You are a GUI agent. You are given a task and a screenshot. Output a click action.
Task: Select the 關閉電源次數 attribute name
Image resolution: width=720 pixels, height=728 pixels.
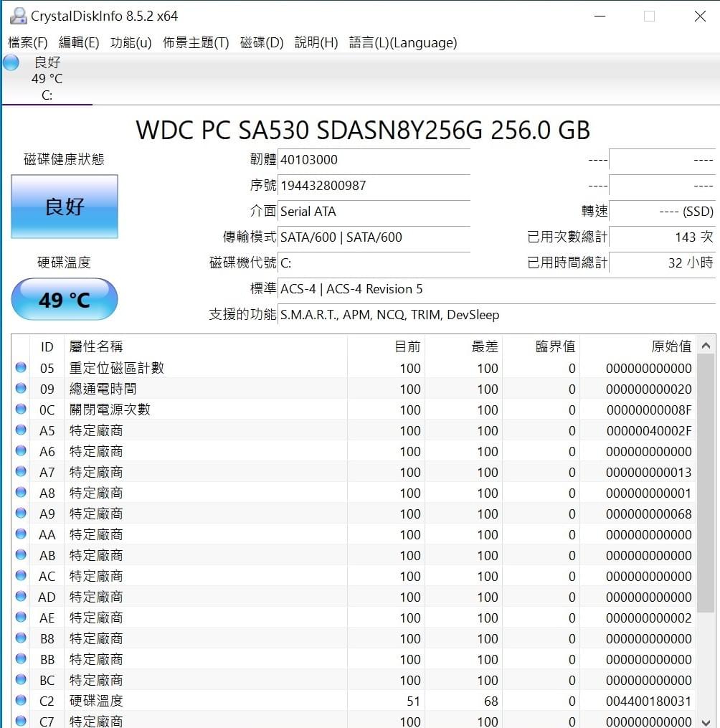(110, 410)
